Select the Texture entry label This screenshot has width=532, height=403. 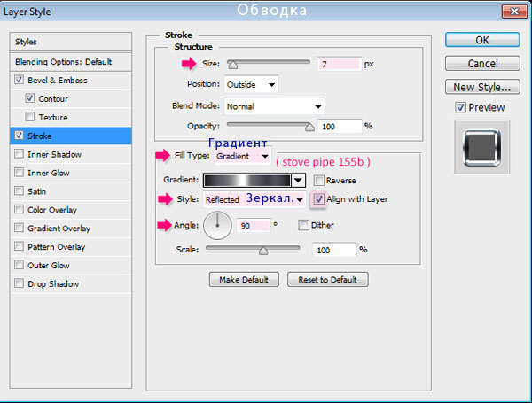53,117
